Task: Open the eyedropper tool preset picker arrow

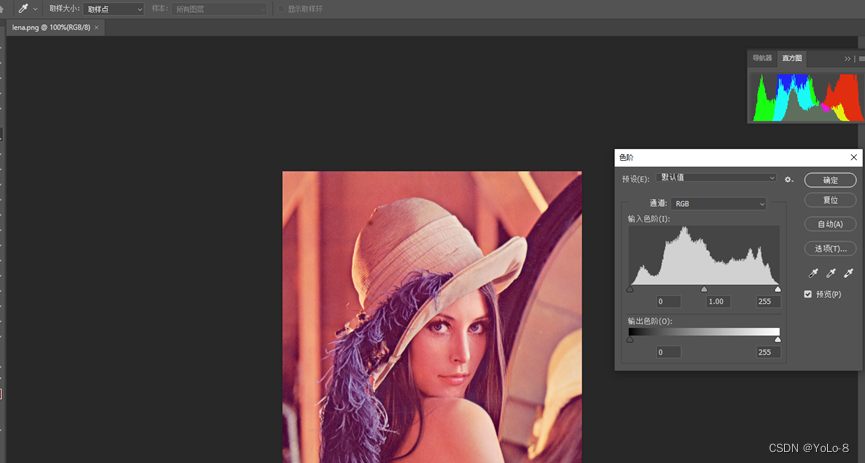Action: click(x=35, y=9)
